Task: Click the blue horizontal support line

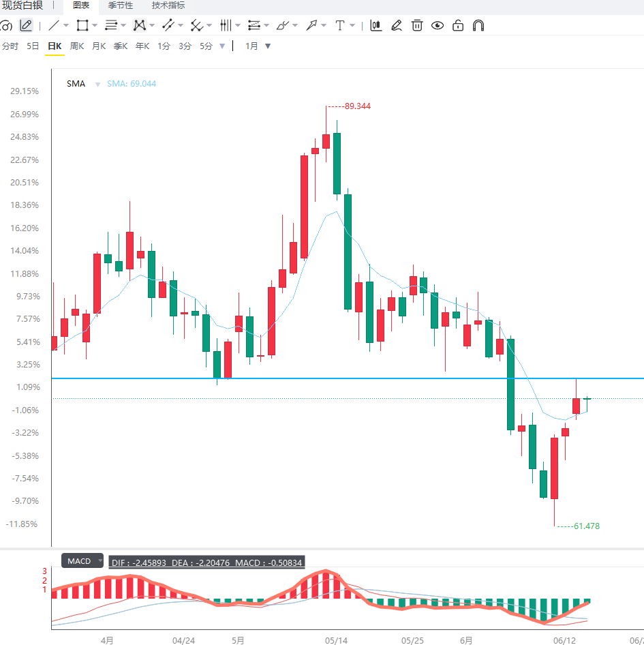Action: coord(348,378)
